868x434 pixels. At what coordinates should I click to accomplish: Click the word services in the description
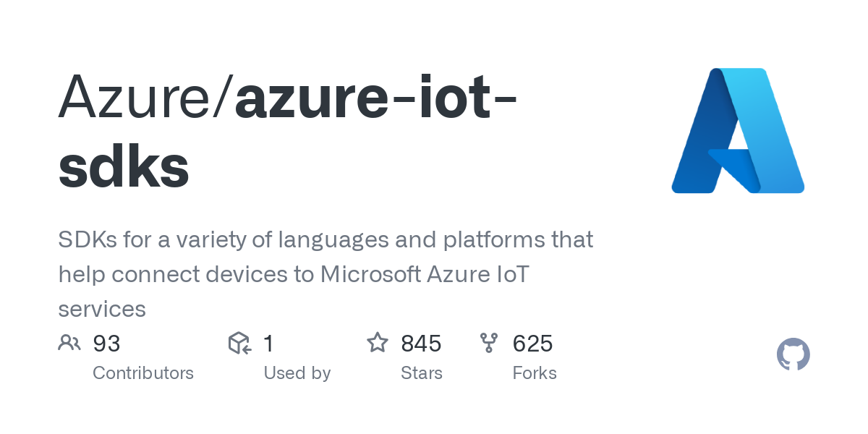click(102, 309)
